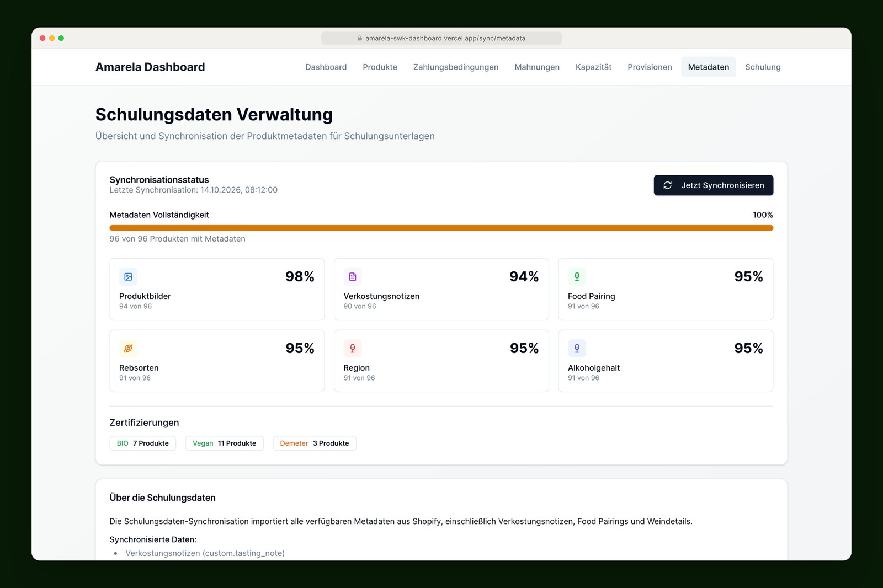Click the Rebsorten grape icon
883x588 pixels.
tap(128, 349)
